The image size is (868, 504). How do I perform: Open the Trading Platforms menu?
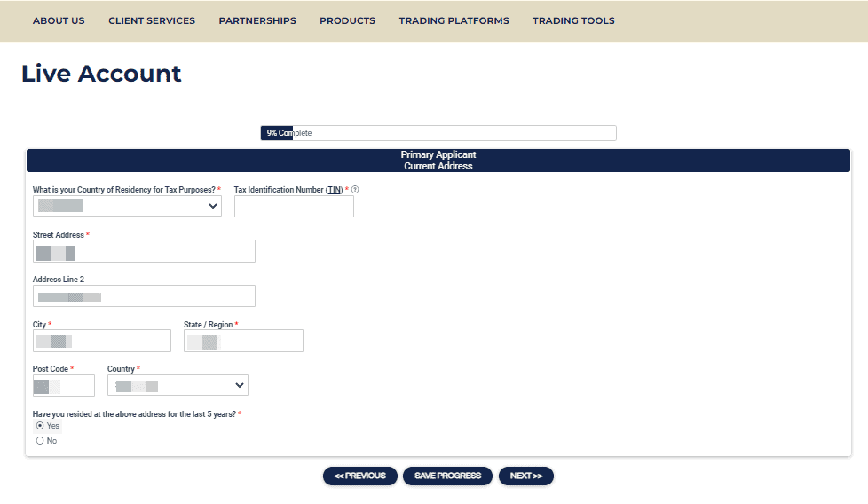point(454,20)
